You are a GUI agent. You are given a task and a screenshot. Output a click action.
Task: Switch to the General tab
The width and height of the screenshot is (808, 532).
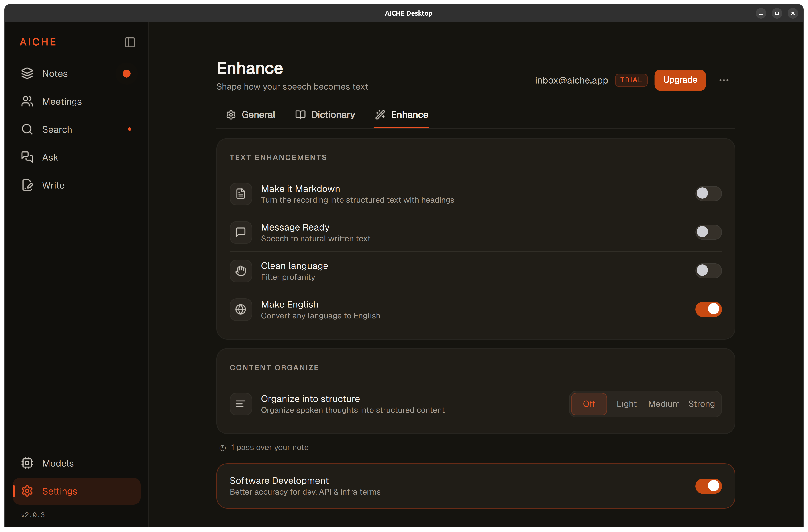[x=251, y=115]
